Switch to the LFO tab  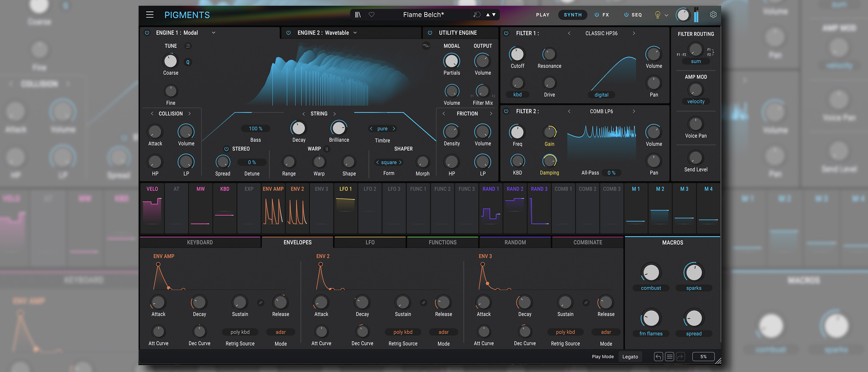coord(370,242)
